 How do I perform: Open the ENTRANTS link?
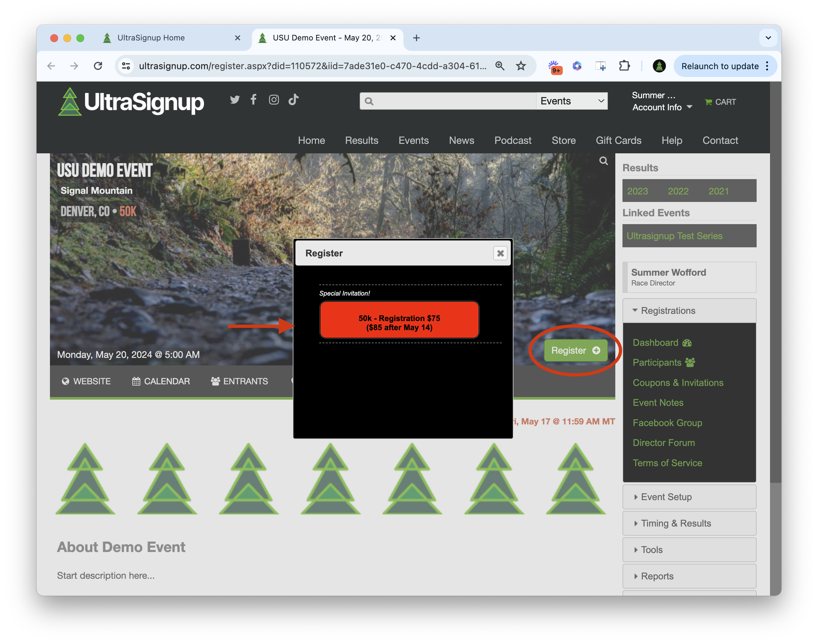click(x=240, y=382)
